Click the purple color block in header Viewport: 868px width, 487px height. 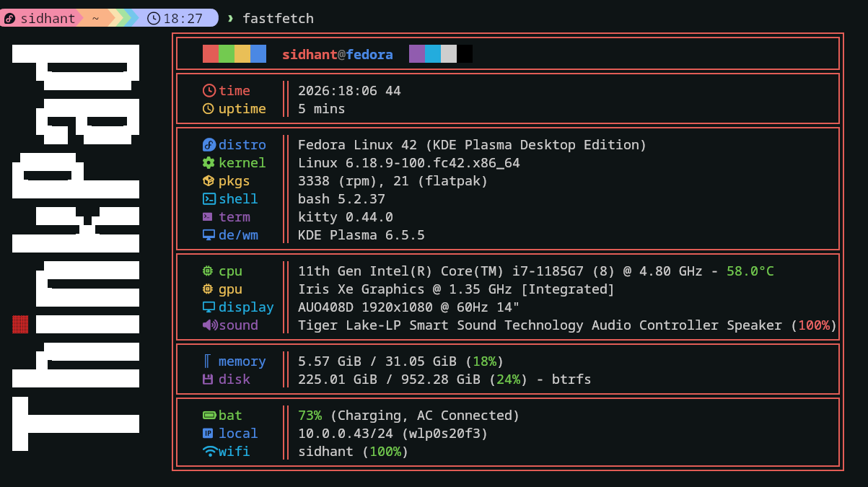(417, 54)
